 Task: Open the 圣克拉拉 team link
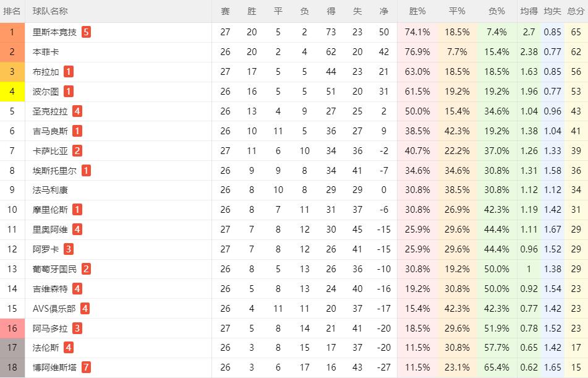[50, 111]
